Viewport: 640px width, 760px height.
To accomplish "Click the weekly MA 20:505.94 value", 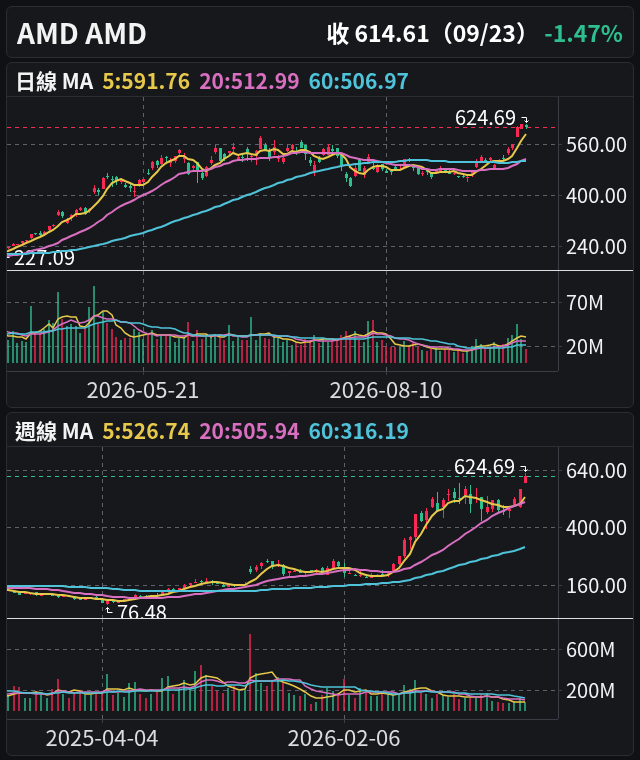I will point(249,431).
